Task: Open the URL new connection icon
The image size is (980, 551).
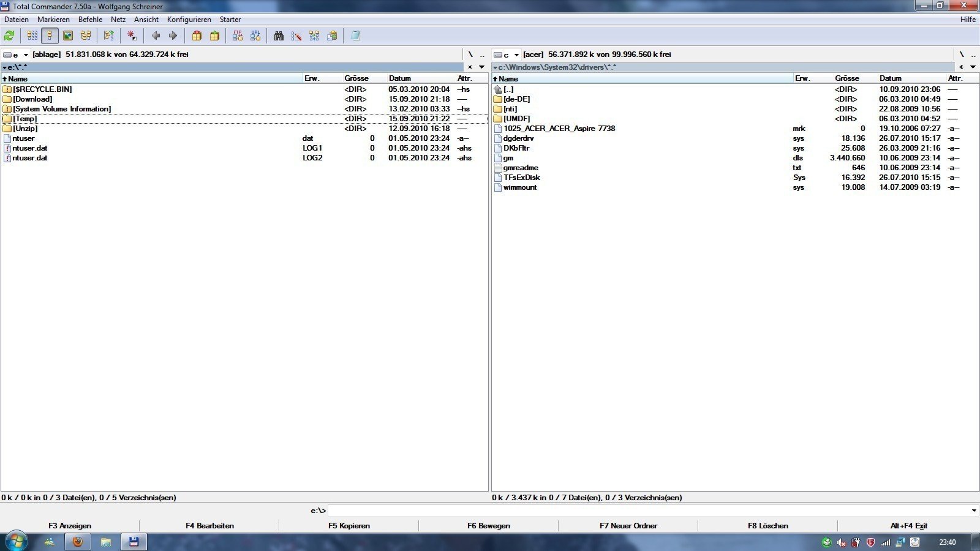Action: coord(255,36)
